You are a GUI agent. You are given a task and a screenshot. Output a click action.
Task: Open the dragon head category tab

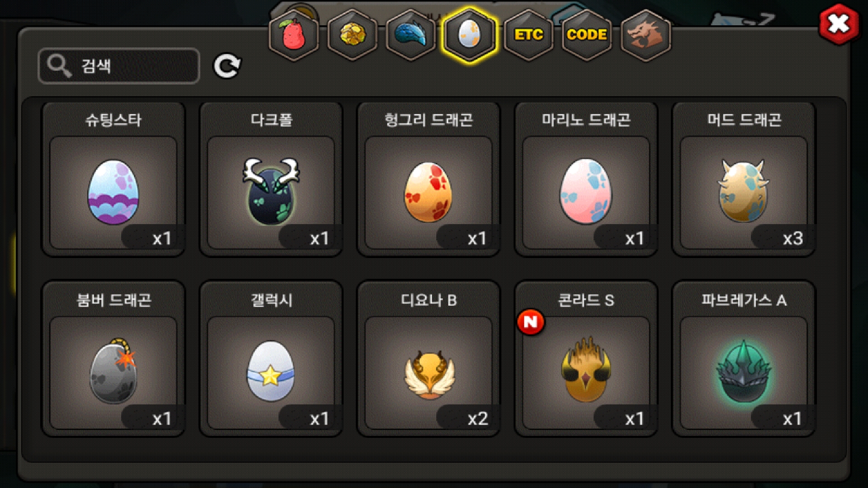(646, 35)
